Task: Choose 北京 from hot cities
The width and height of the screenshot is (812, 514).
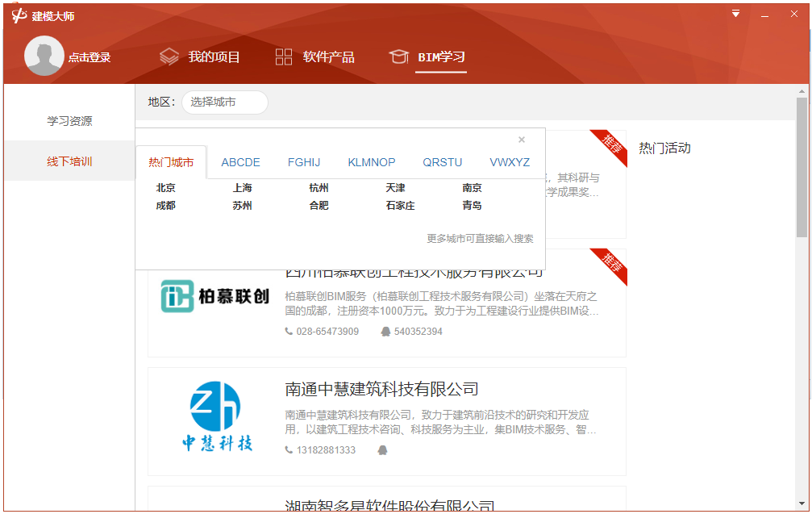Action: [x=166, y=187]
